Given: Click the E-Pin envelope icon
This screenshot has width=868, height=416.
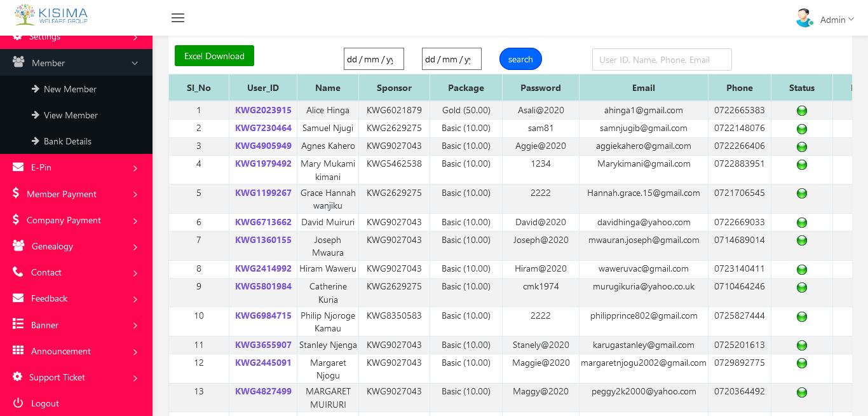Looking at the screenshot, I should click(x=18, y=167).
